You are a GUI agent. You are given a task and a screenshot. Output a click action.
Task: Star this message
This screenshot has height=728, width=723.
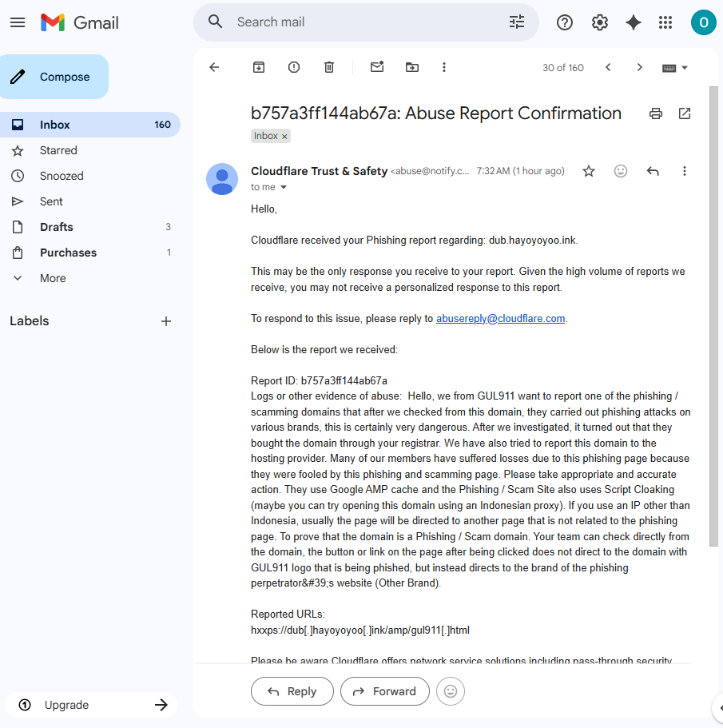[x=589, y=171]
